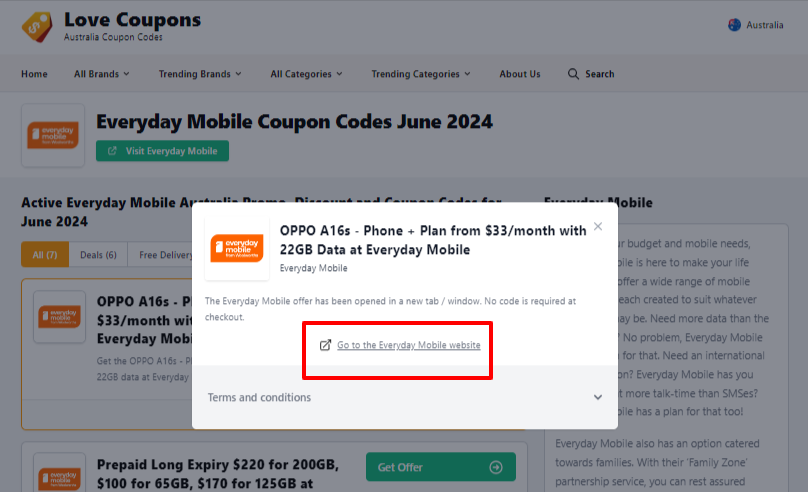Click the Australia flag icon
The height and width of the screenshot is (492, 808).
click(x=734, y=25)
